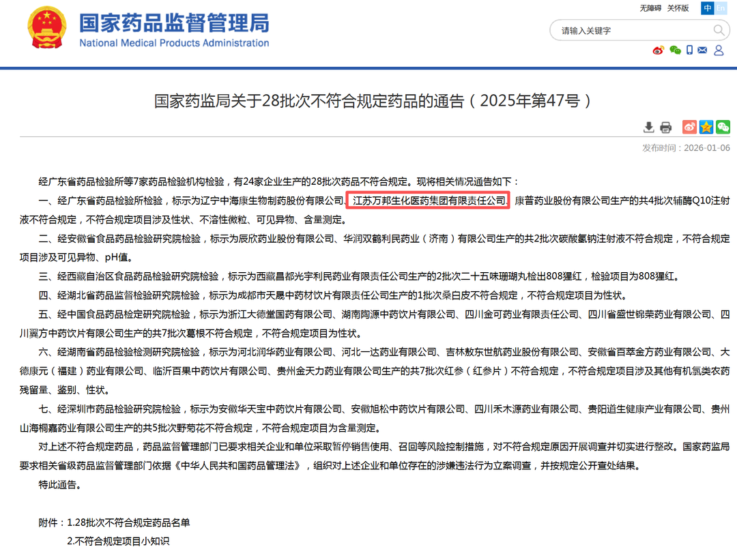
Task: Click the text 江苏万邦生化医药集团有限责任公司
Action: [x=429, y=201]
